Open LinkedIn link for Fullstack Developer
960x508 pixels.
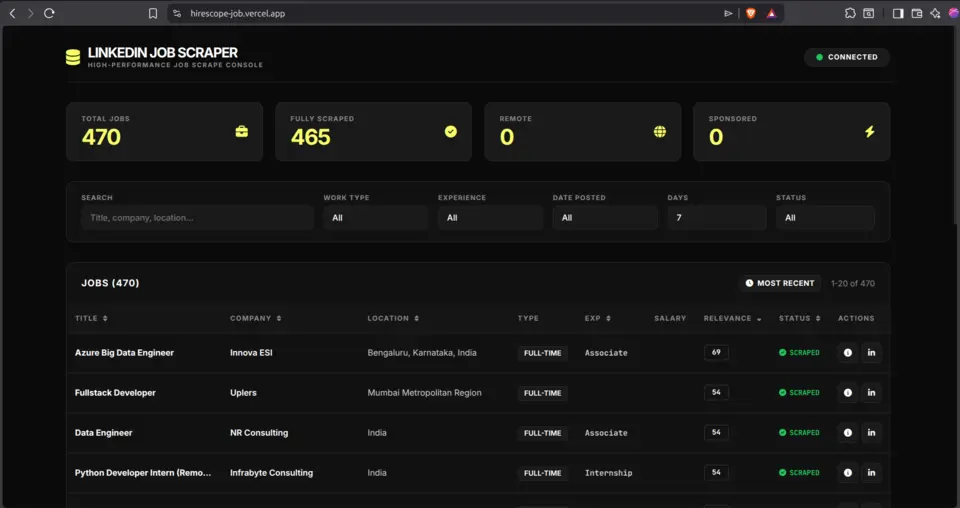pos(871,392)
